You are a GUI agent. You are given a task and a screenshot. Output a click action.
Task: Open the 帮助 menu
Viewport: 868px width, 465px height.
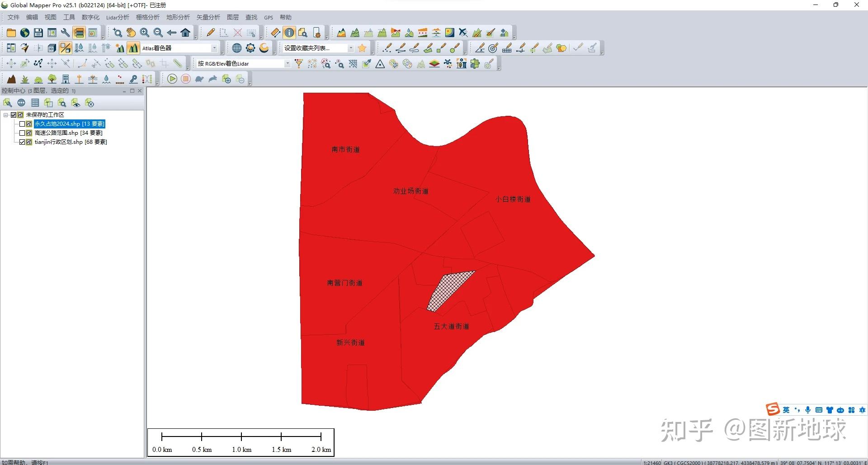pyautogui.click(x=286, y=17)
